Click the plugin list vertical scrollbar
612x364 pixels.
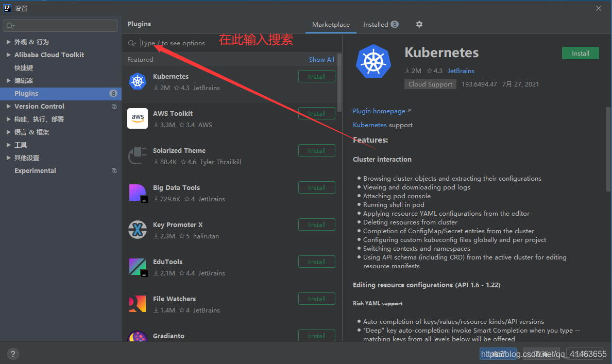click(339, 83)
